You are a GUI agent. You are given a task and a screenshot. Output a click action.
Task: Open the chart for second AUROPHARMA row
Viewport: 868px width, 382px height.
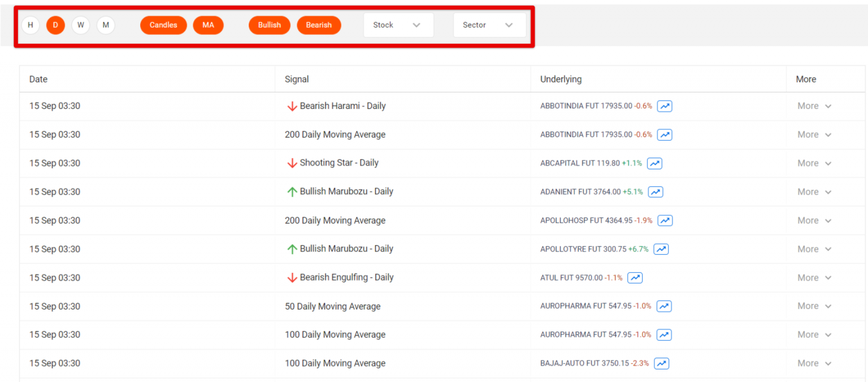click(x=663, y=335)
